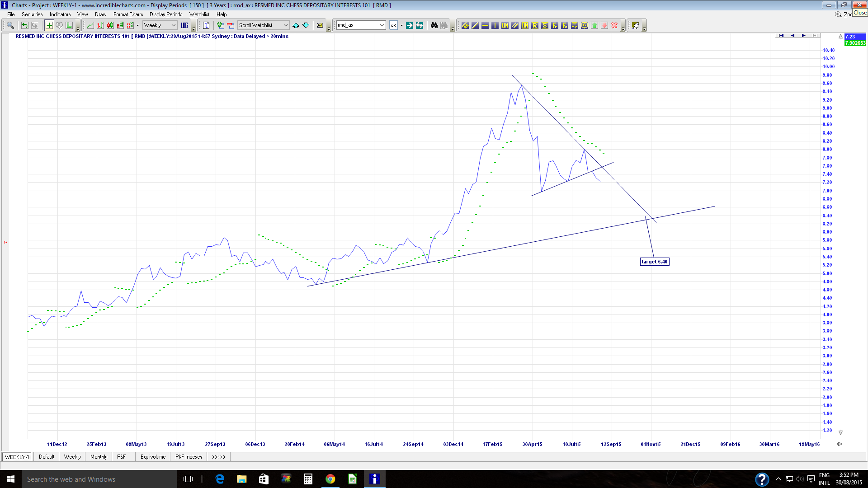Screen dimensions: 868x488
Task: Click the green add to watchlist icon
Action: coord(220,25)
